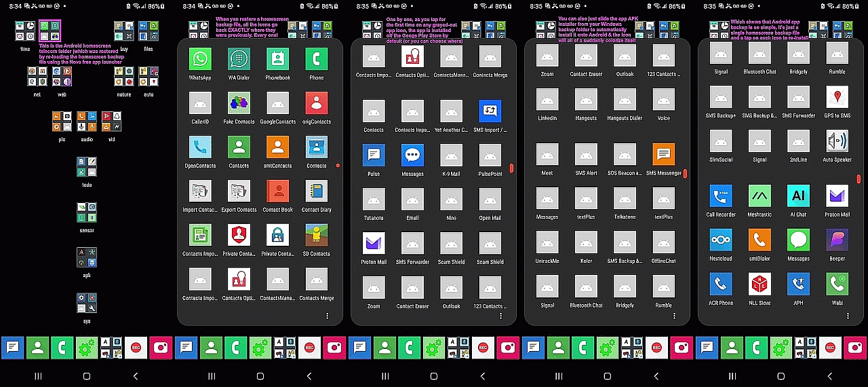Open the pink-highlighted telecom folder
This screenshot has height=387, width=868.
coord(50,31)
